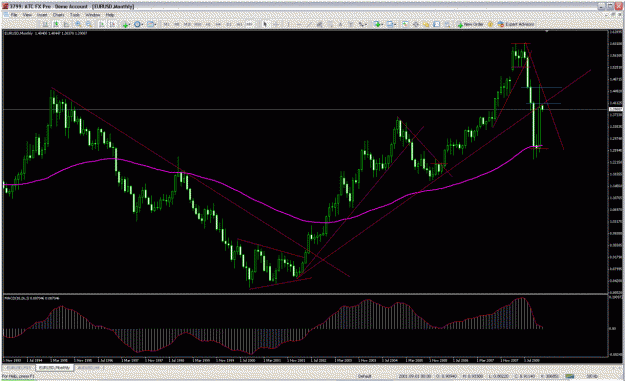Switch chart to line chart mode
This screenshot has width=625, height=381.
tap(66, 24)
